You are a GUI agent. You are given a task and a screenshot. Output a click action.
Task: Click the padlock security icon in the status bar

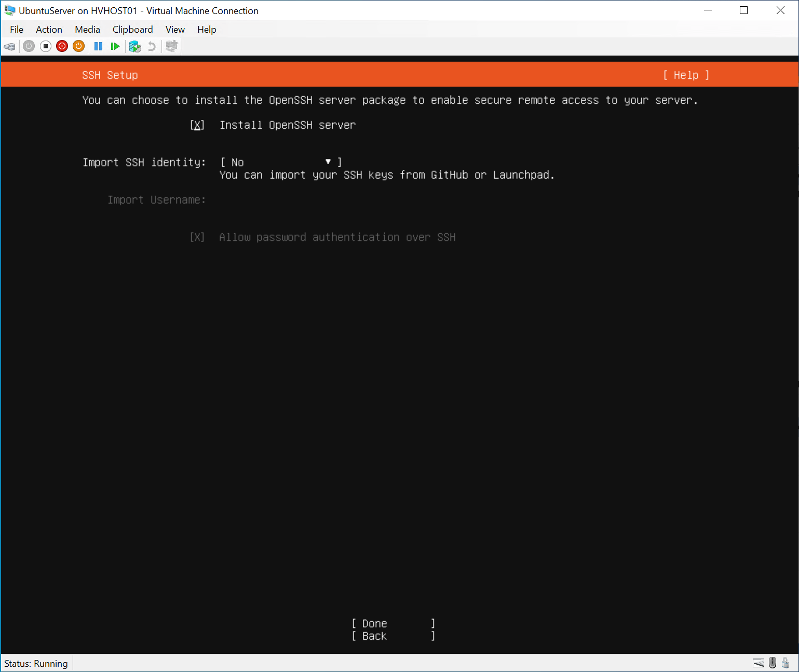(x=786, y=663)
